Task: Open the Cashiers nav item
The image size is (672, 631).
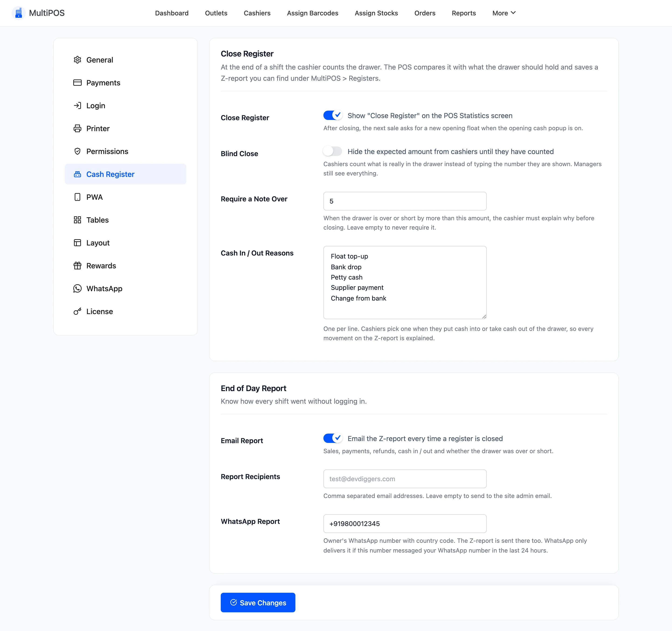Action: coord(257,13)
